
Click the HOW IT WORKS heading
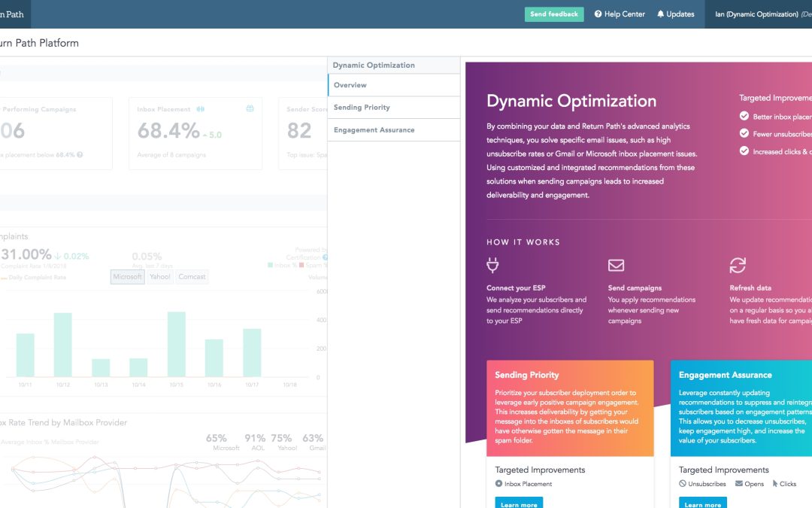point(523,242)
